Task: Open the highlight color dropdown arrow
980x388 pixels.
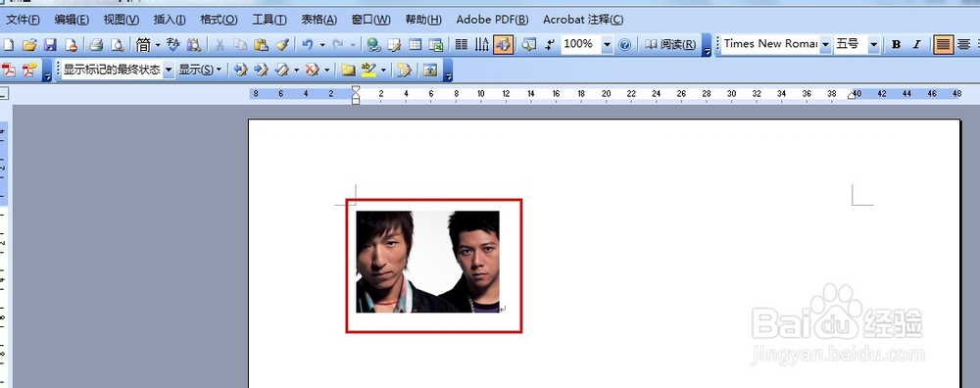Action: click(383, 70)
